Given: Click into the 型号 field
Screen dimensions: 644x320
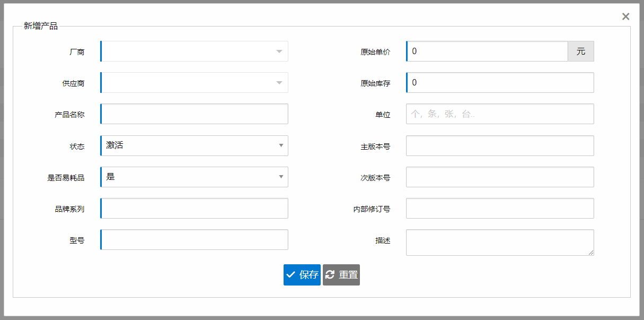Looking at the screenshot, I should [x=194, y=240].
